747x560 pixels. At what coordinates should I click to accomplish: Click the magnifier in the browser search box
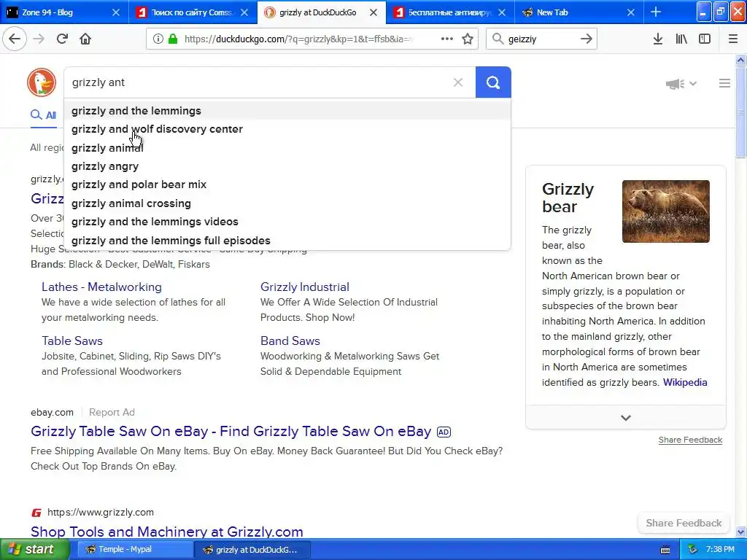(x=498, y=39)
